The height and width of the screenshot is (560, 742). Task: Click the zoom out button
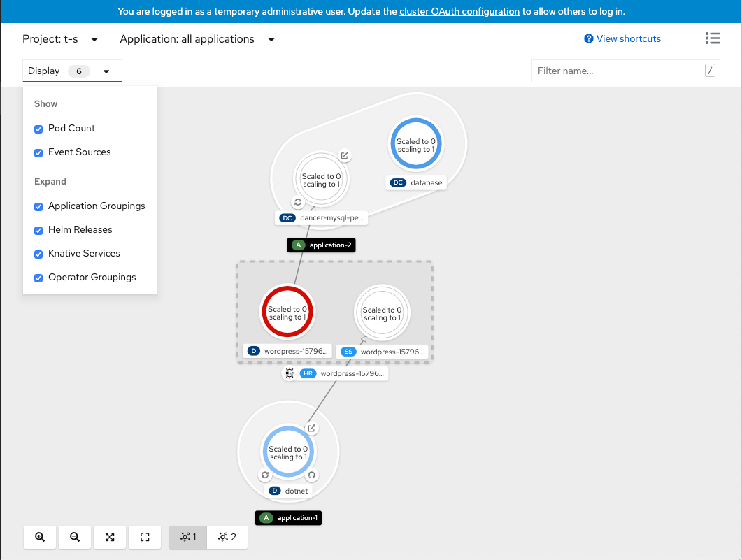[75, 537]
